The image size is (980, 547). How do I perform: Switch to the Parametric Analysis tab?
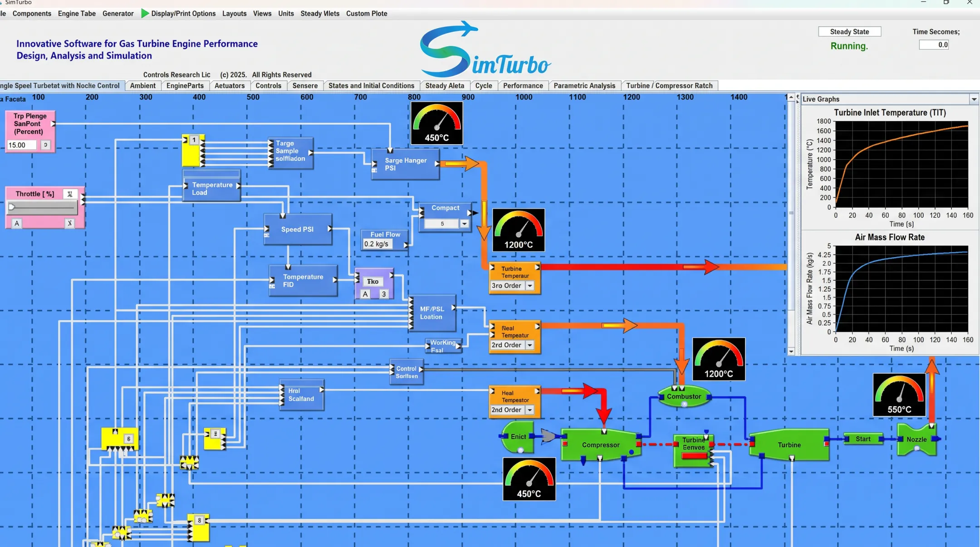pos(584,86)
